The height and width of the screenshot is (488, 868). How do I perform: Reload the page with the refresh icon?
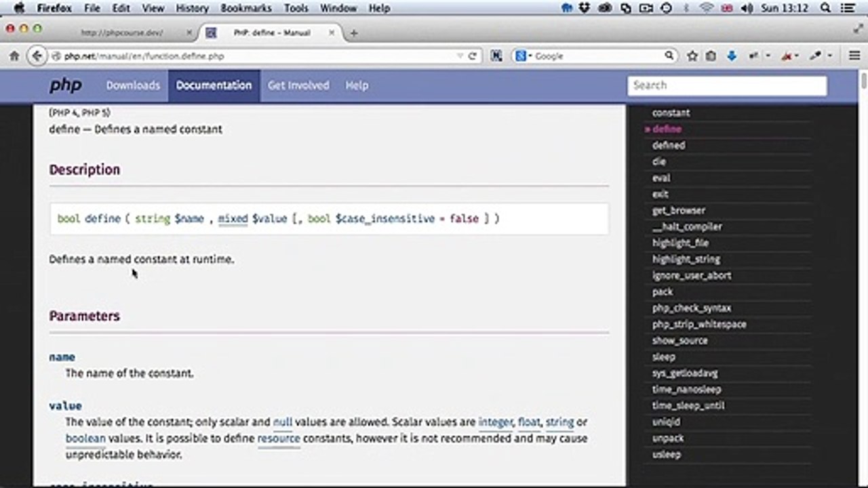473,56
